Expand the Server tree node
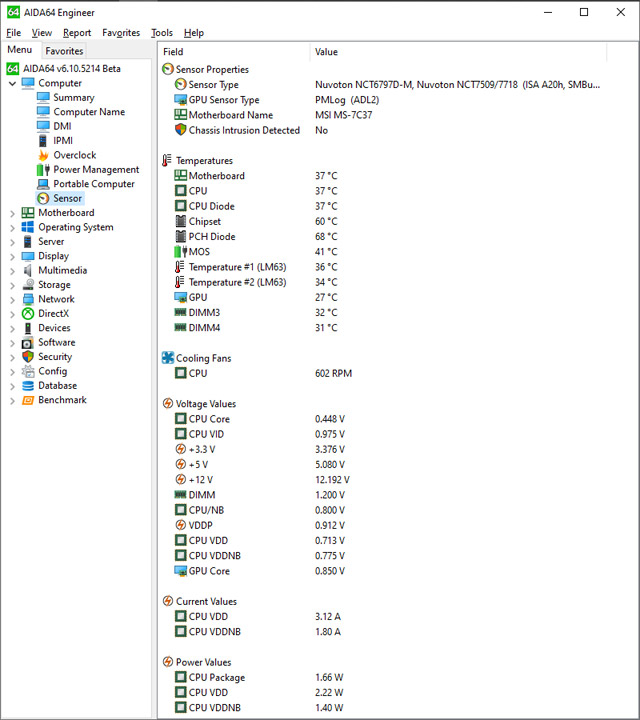 pyautogui.click(x=12, y=242)
